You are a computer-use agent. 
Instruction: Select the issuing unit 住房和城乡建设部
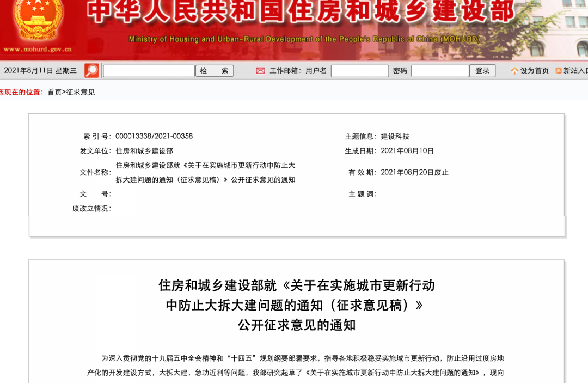pos(144,151)
